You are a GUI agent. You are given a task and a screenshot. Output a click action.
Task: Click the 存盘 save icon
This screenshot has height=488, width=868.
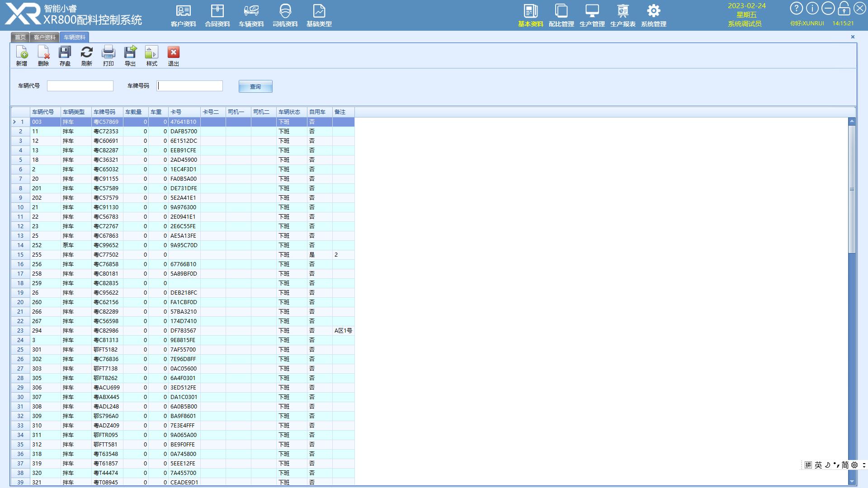pos(65,56)
